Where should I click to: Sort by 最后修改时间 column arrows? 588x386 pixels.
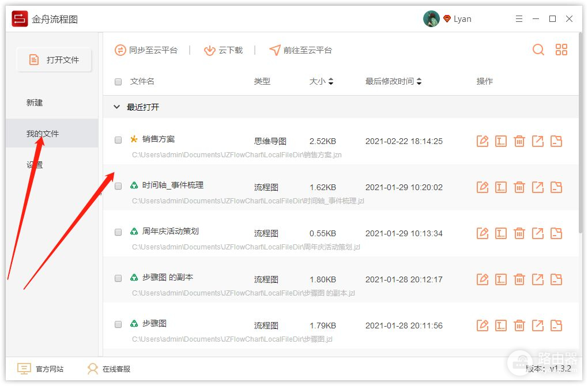[419, 82]
